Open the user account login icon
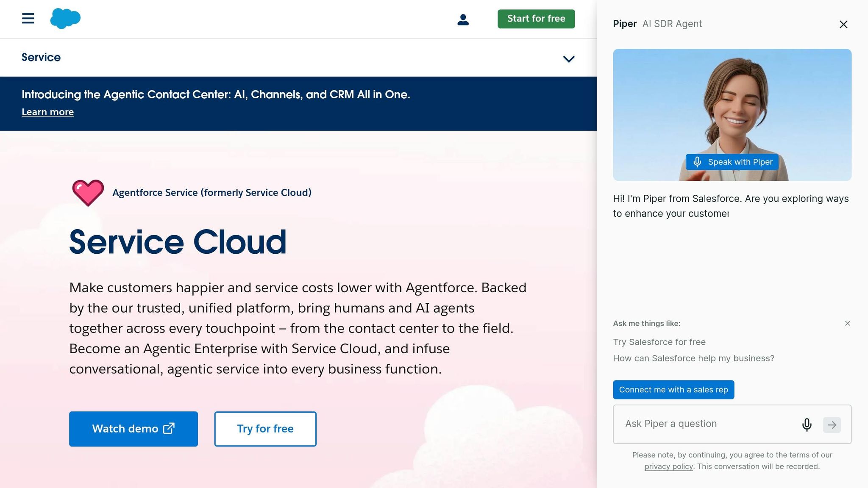 tap(463, 19)
